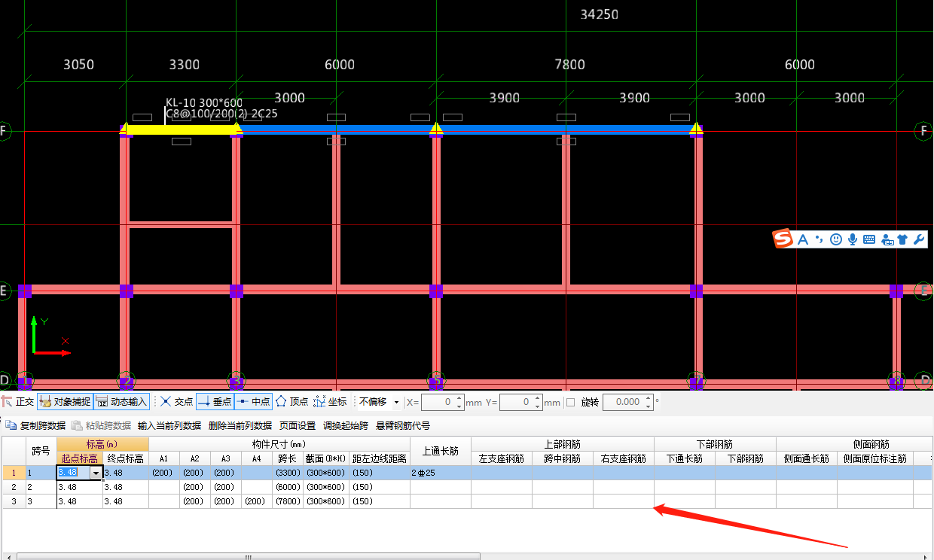Open the Sogou soft keyboard icon
Image resolution: width=934 pixels, height=560 pixels.
pyautogui.click(x=869, y=239)
